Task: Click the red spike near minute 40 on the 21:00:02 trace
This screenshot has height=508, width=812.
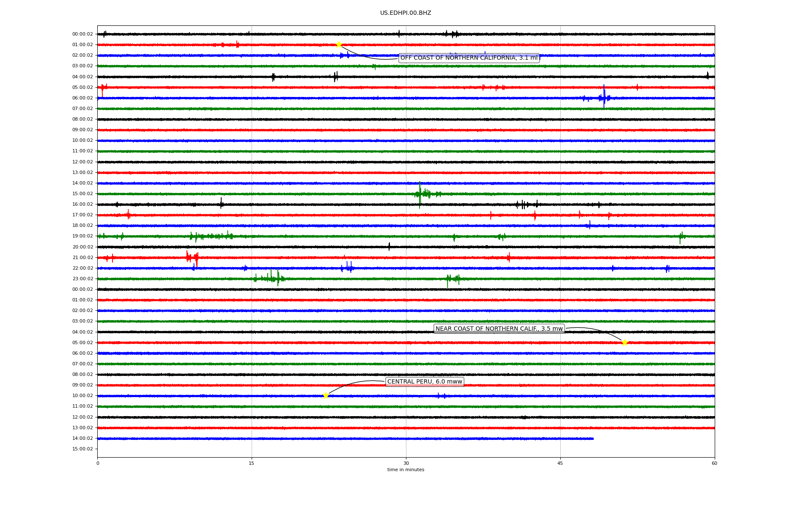Action: (509, 257)
